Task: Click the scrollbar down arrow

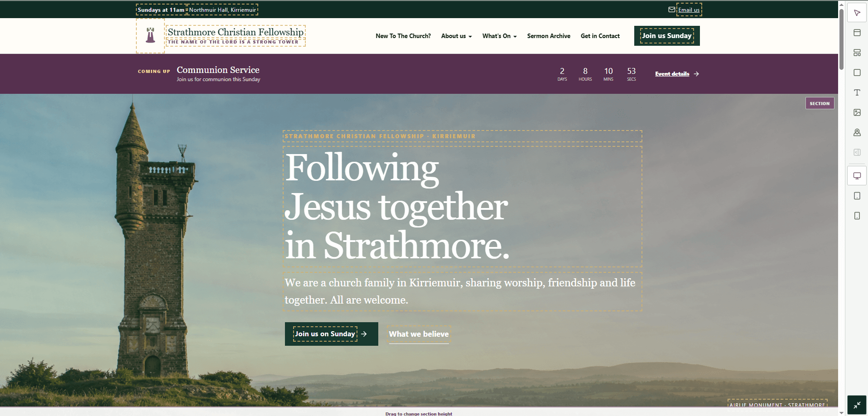Action: [841, 413]
